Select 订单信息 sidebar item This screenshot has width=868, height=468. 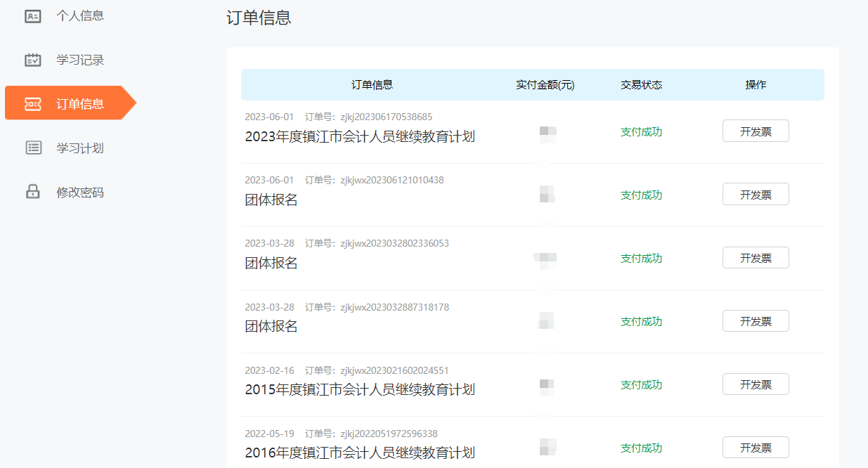pos(70,103)
